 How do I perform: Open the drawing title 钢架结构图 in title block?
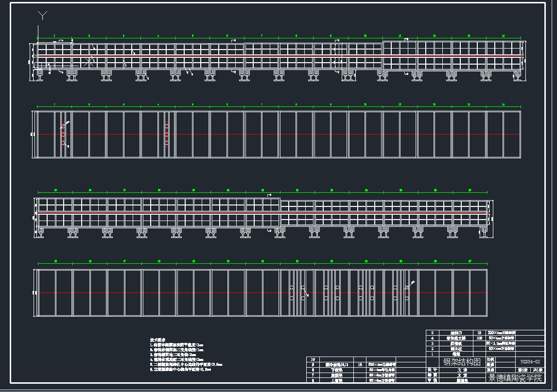coord(462,361)
